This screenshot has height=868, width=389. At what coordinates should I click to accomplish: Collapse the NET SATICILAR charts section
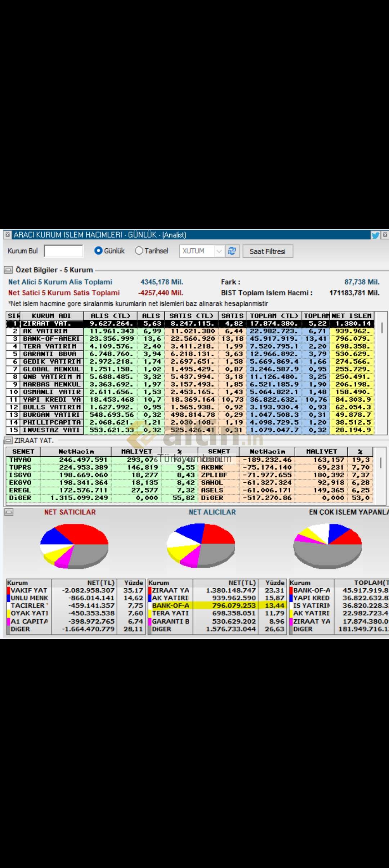pos(9,512)
